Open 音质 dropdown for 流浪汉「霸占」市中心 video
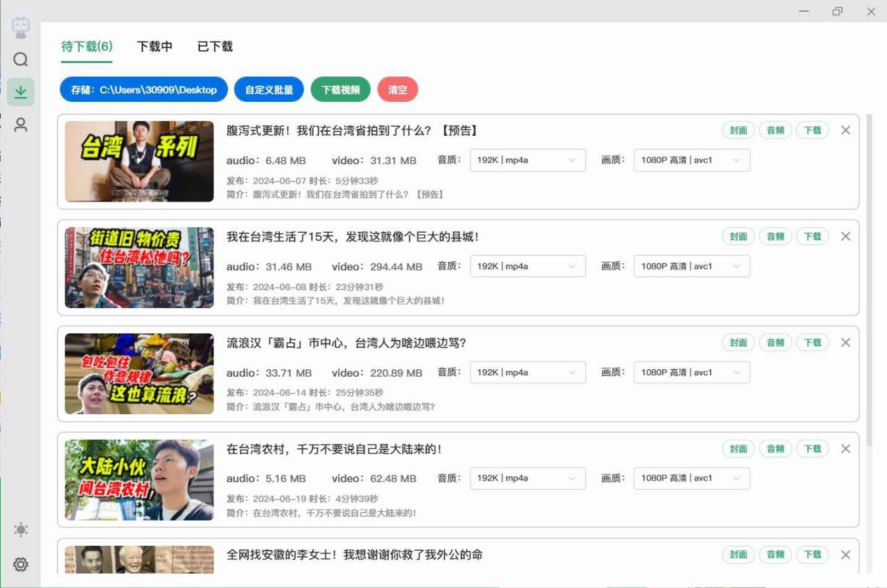The width and height of the screenshot is (887, 588). click(x=528, y=372)
